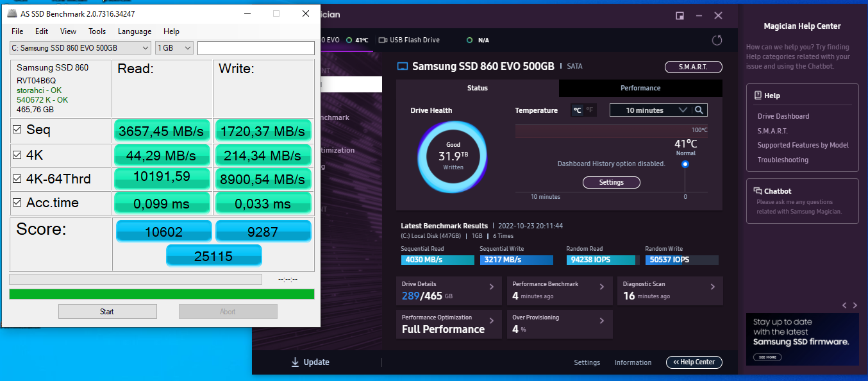Screen dimensions: 868x381
Task: Click the Chatbot speech icon
Action: 758,190
